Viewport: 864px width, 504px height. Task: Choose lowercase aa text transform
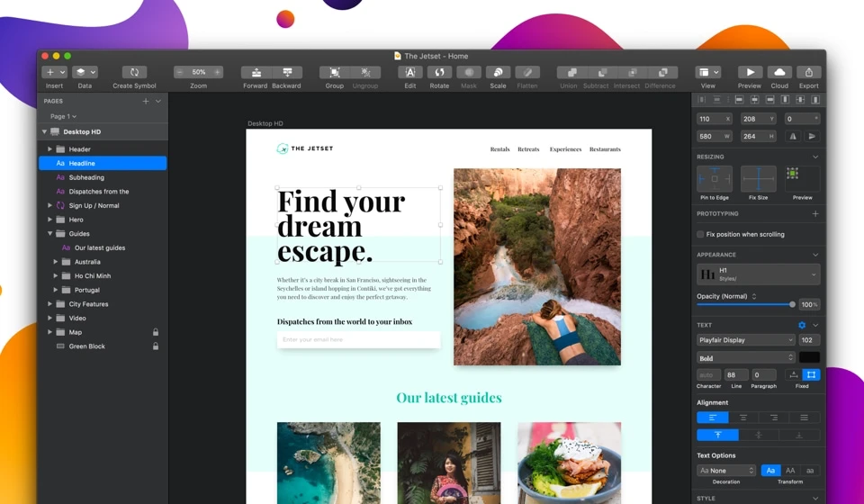[x=810, y=471]
